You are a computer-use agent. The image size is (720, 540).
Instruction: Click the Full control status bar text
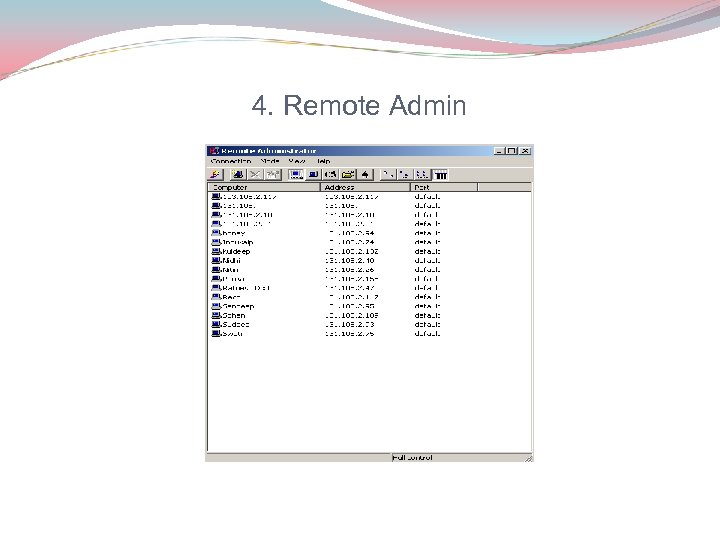tap(412, 457)
